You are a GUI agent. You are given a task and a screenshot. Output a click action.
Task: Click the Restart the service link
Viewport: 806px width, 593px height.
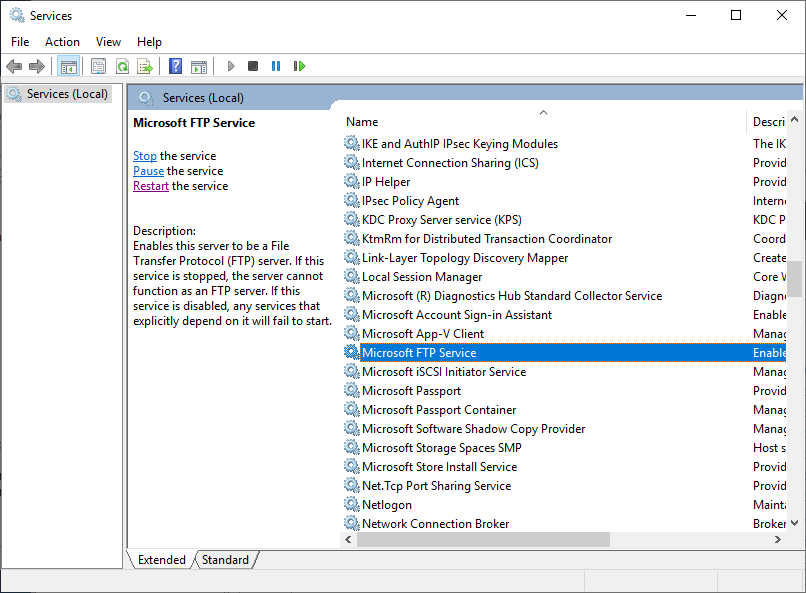[151, 186]
